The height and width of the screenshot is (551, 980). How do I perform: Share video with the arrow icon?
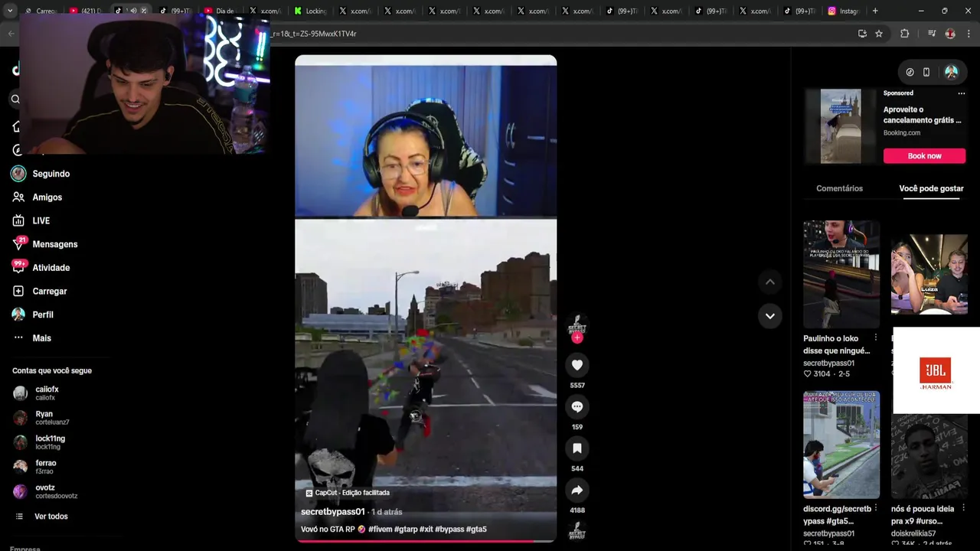point(577,490)
